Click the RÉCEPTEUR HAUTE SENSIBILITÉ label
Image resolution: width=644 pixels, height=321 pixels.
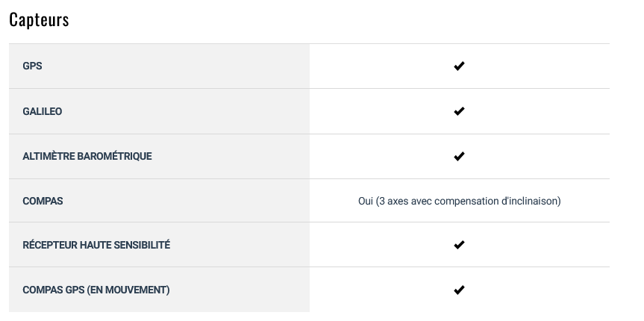pyautogui.click(x=96, y=245)
